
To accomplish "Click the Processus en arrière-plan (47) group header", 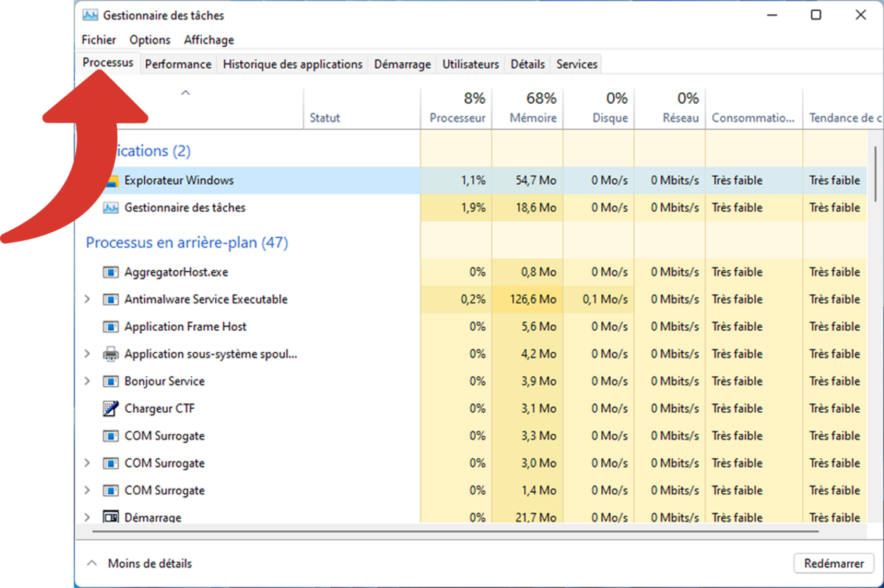I will (x=187, y=242).
